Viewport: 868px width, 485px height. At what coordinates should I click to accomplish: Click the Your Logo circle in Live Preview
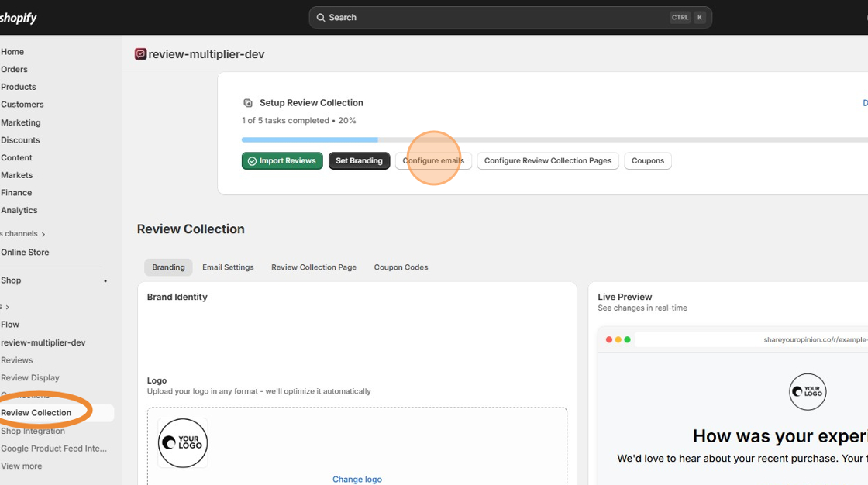808,391
